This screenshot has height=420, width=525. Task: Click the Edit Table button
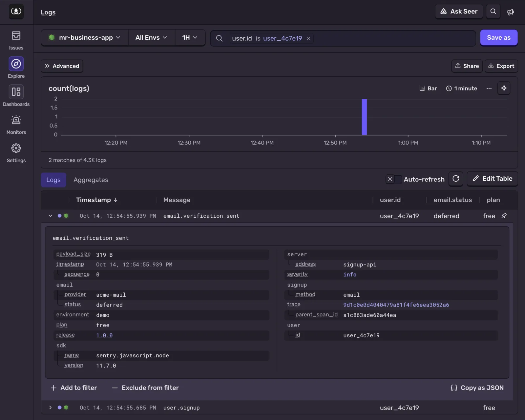click(x=493, y=179)
